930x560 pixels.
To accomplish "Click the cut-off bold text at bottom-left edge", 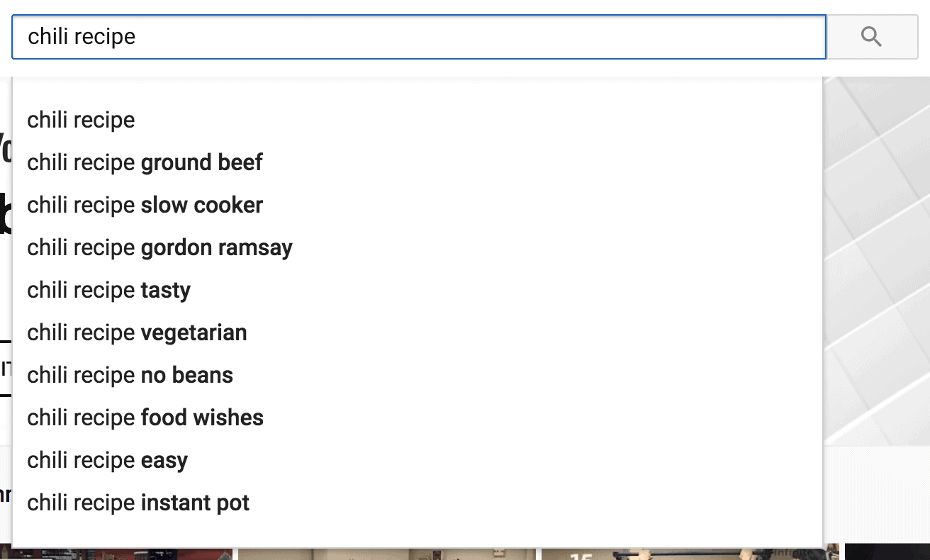I will pyautogui.click(x=6, y=494).
